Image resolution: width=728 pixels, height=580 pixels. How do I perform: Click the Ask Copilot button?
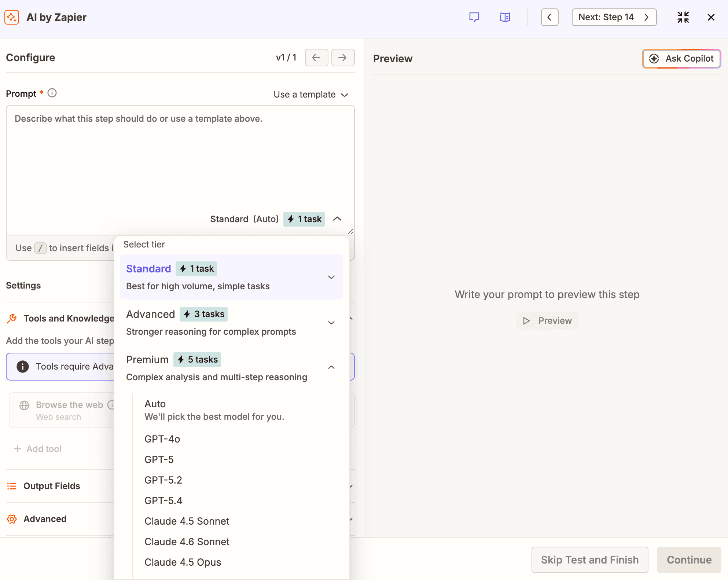(681, 59)
